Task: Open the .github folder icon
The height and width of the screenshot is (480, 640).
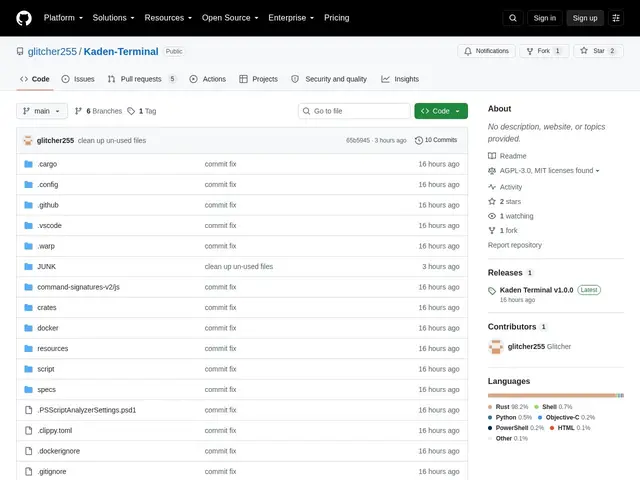Action: [x=28, y=205]
